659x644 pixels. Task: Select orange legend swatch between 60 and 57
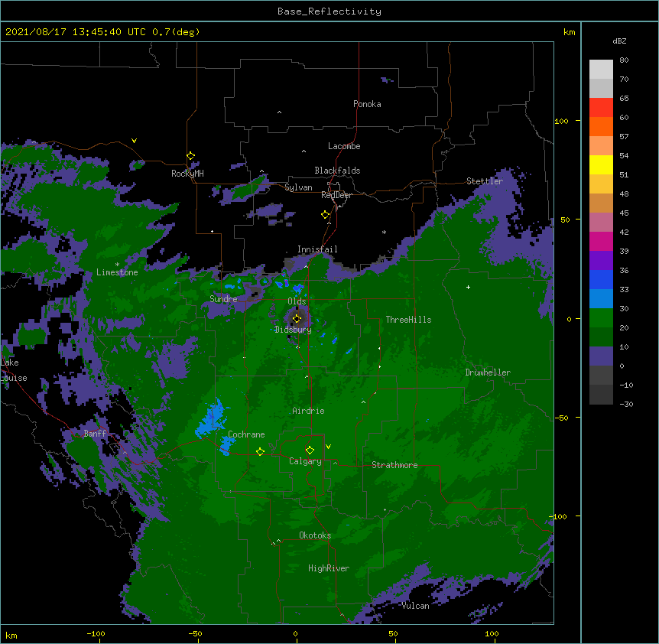click(601, 126)
